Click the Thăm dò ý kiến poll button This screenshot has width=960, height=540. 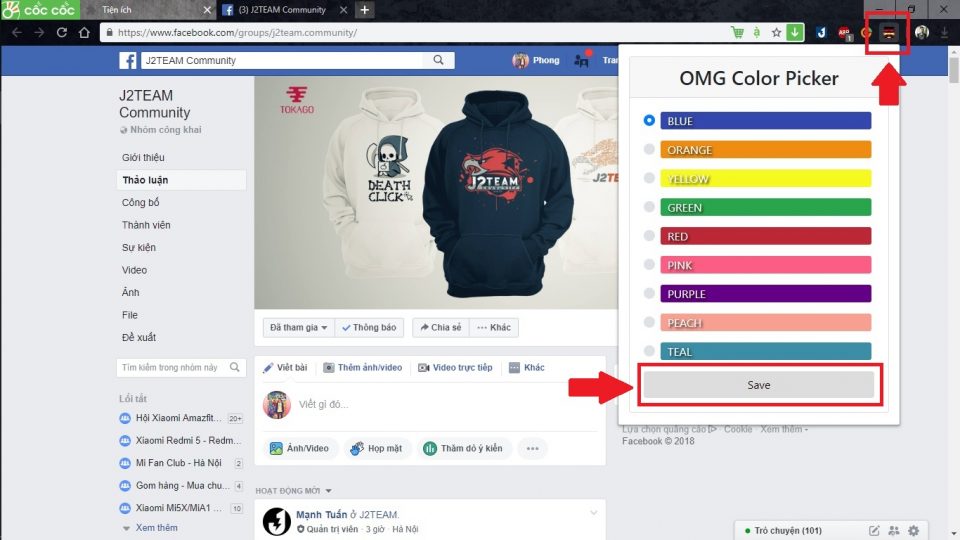(464, 448)
